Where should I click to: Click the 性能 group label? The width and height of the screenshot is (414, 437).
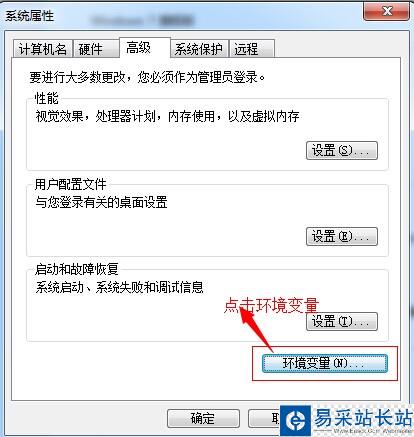(46, 98)
